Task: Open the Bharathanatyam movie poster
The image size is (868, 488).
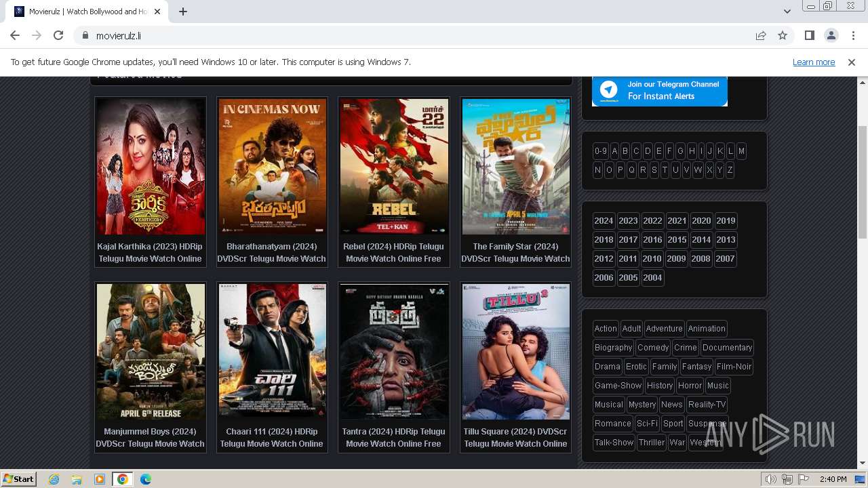Action: [272, 166]
